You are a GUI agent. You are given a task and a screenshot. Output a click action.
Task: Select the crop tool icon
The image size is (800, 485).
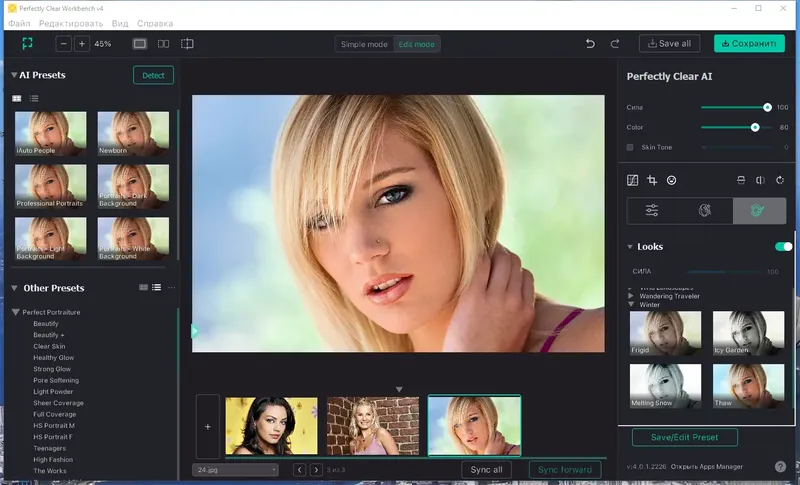coord(652,180)
